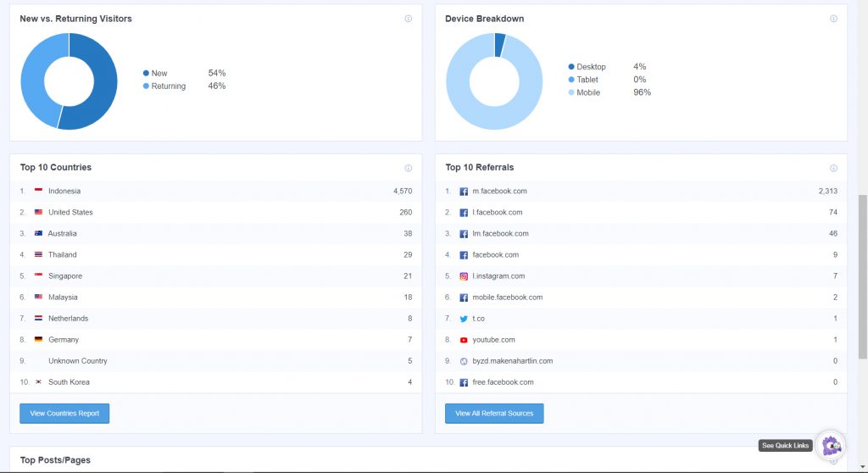The height and width of the screenshot is (473, 868).
Task: Click the Indonesia flag icon
Action: tap(38, 192)
